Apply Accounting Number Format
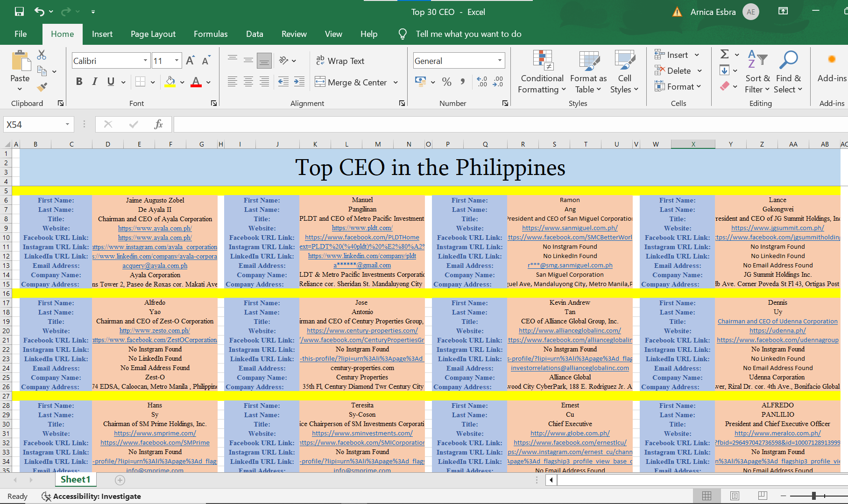This screenshot has width=848, height=504. click(420, 82)
